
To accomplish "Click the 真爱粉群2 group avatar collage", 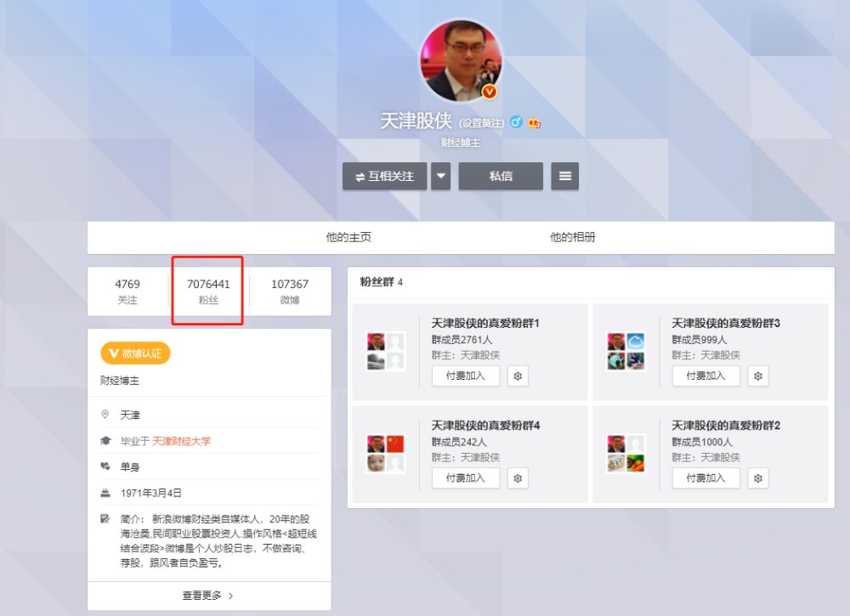I will click(x=626, y=454).
